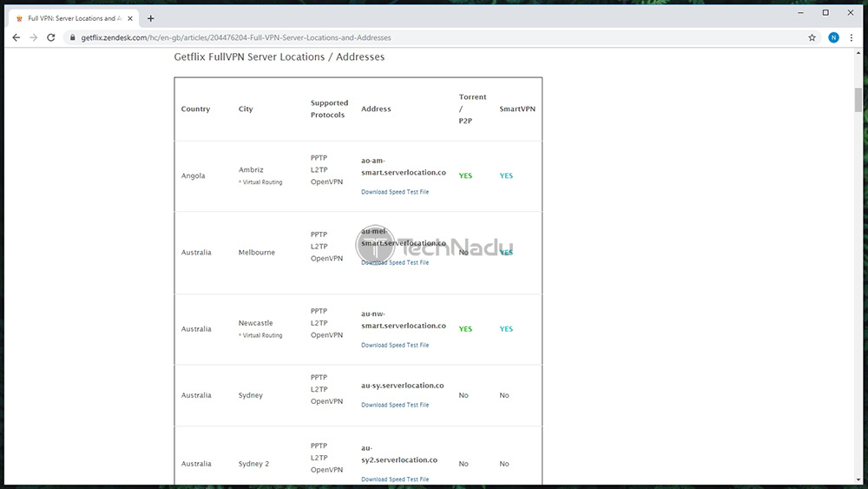Click the scrollbar up arrow
This screenshot has width=868, height=489.
[x=858, y=53]
